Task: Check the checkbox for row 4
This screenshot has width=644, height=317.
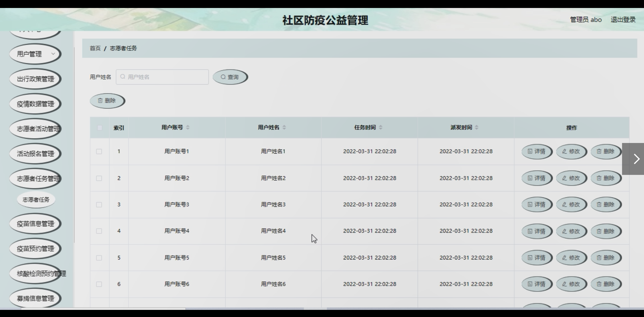Action: point(99,231)
